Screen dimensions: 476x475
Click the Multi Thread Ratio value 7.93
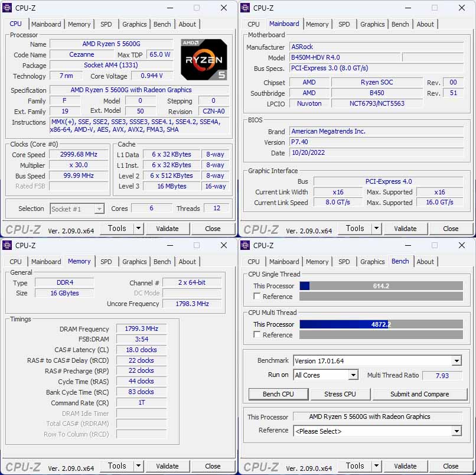point(442,376)
